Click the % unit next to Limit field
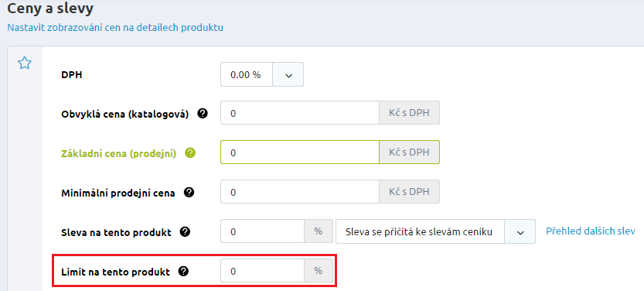This screenshot has width=644, height=291. click(319, 271)
